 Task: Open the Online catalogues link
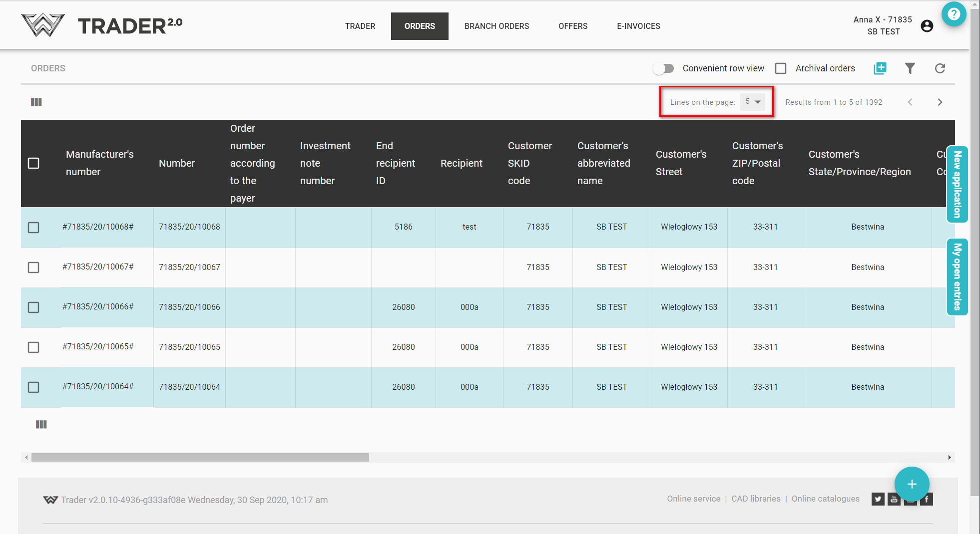(x=825, y=499)
